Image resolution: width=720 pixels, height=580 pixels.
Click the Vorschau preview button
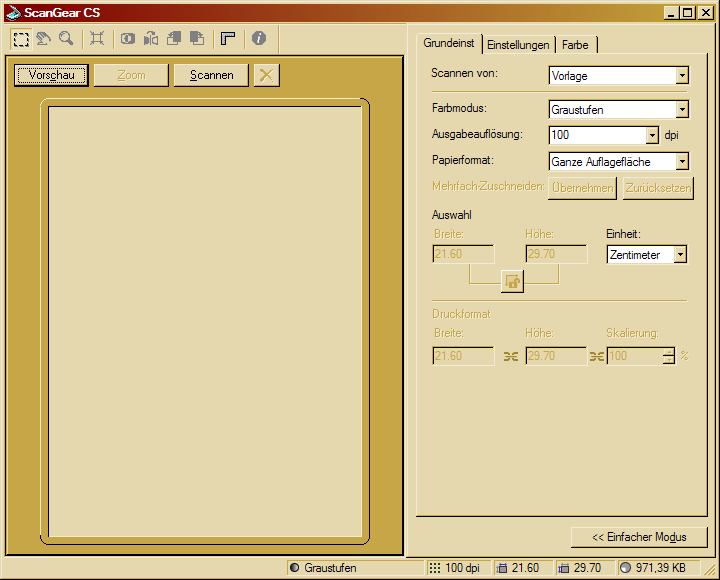(x=52, y=75)
